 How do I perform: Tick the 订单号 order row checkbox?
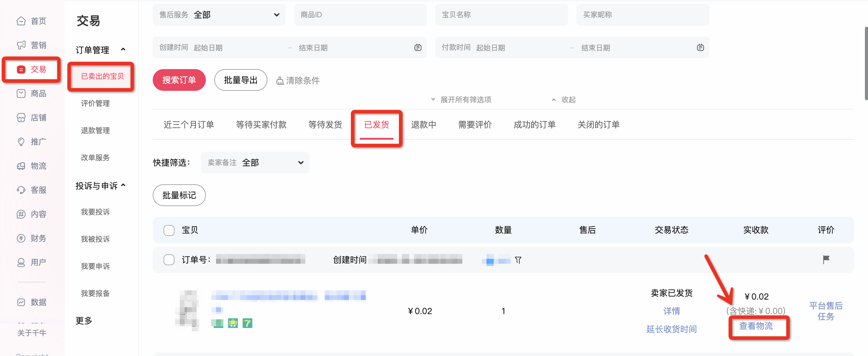click(169, 260)
